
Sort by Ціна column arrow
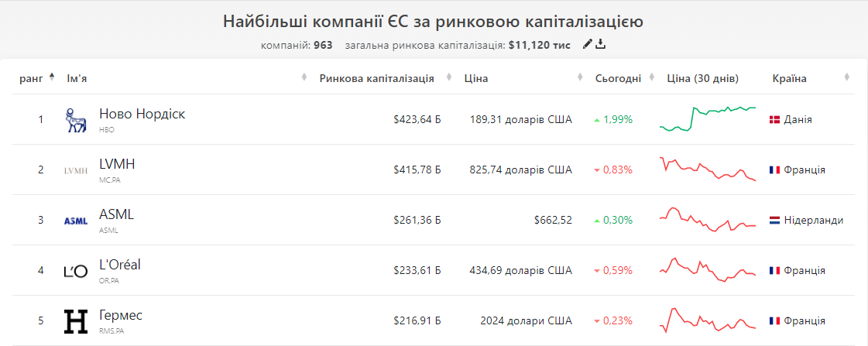tap(580, 77)
